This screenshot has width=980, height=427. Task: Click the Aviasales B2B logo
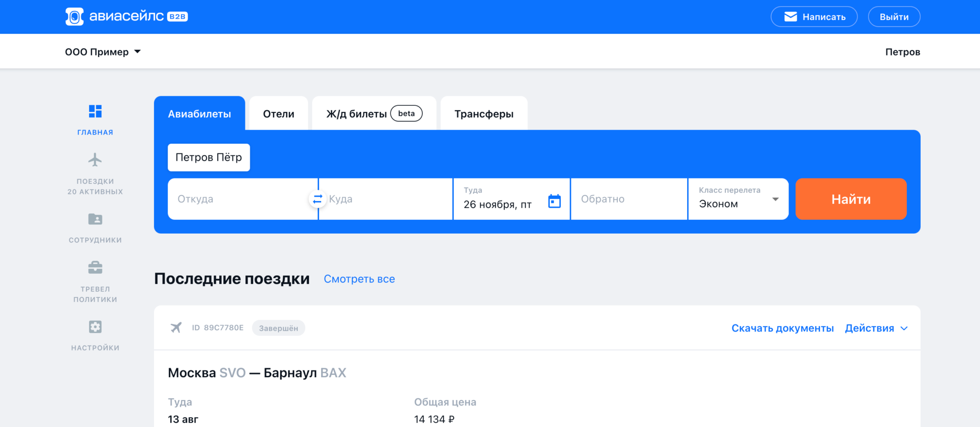(126, 16)
